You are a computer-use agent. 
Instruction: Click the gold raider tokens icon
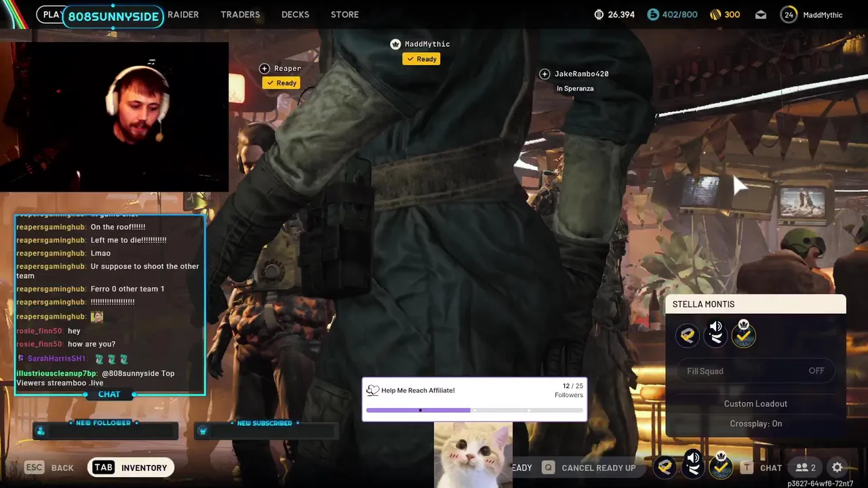[715, 14]
